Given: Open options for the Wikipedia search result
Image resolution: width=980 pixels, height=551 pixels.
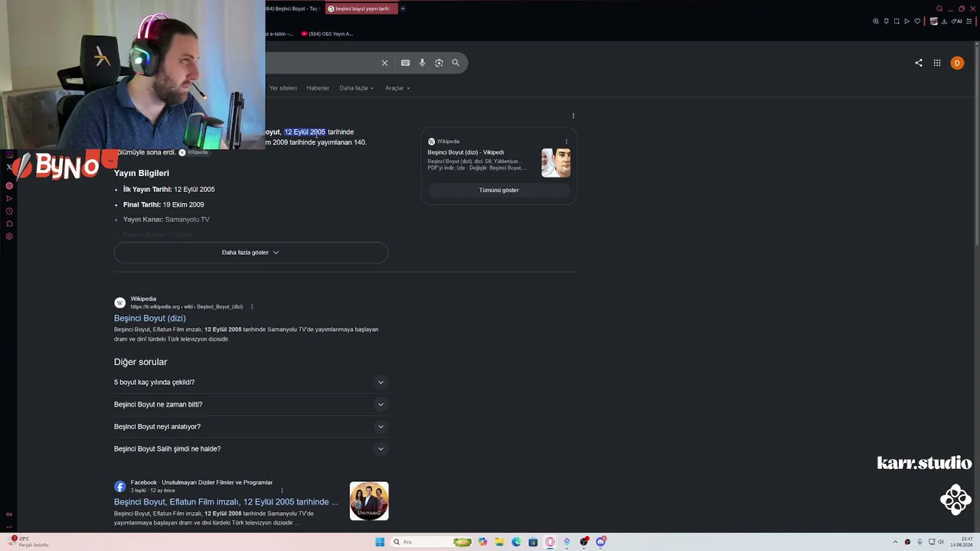Looking at the screenshot, I should pos(252,307).
